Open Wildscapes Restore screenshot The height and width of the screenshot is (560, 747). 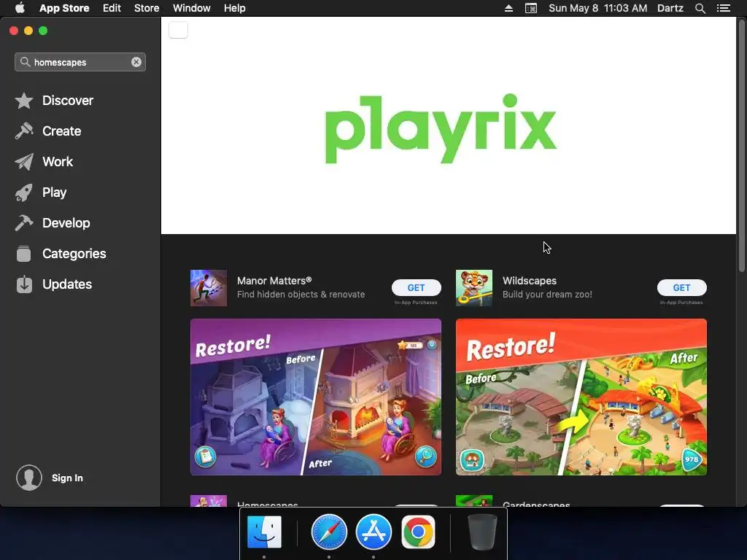581,397
